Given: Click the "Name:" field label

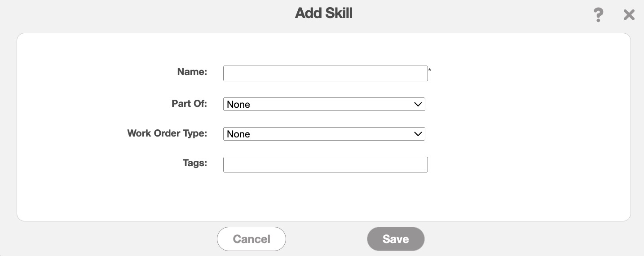Looking at the screenshot, I should 192,71.
